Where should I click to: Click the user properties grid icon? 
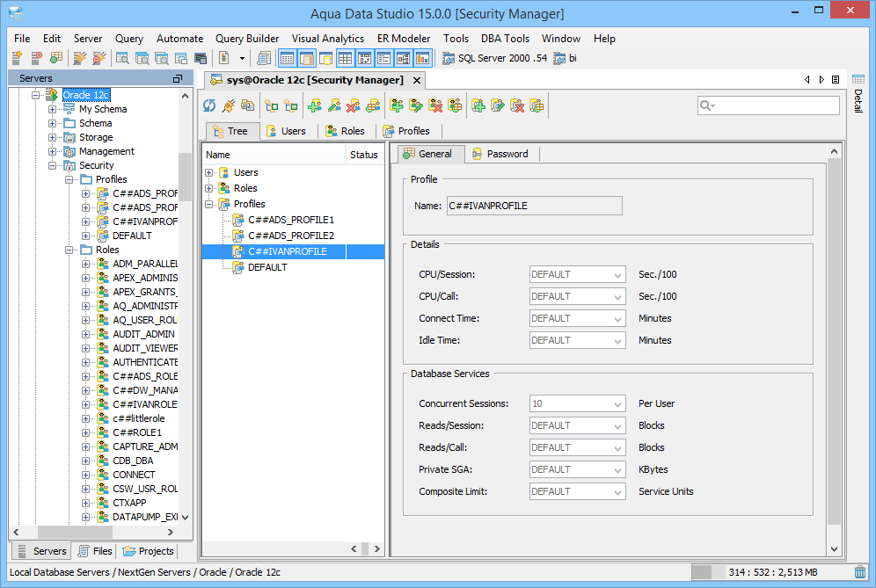[x=373, y=105]
